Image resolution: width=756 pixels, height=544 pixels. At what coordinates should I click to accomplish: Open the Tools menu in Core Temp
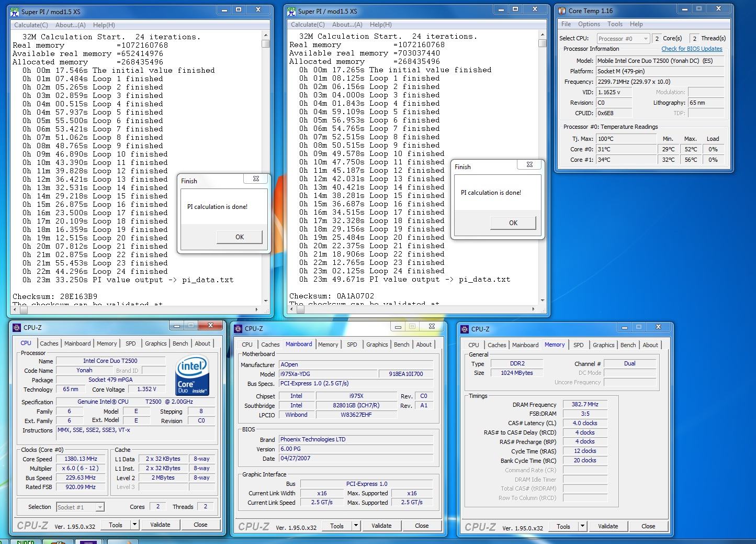[x=615, y=24]
